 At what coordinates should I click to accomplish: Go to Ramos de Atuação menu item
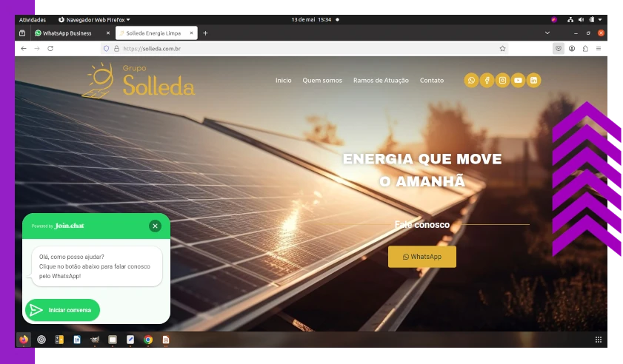click(381, 80)
